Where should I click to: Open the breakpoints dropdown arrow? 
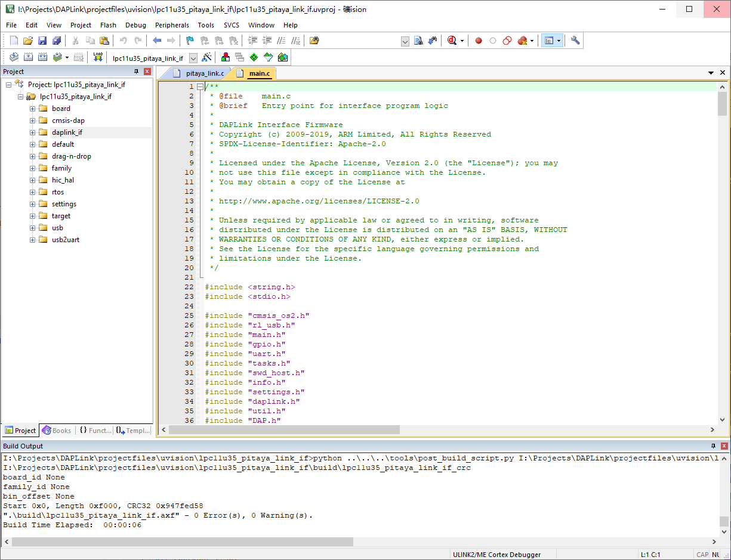[x=532, y=41]
